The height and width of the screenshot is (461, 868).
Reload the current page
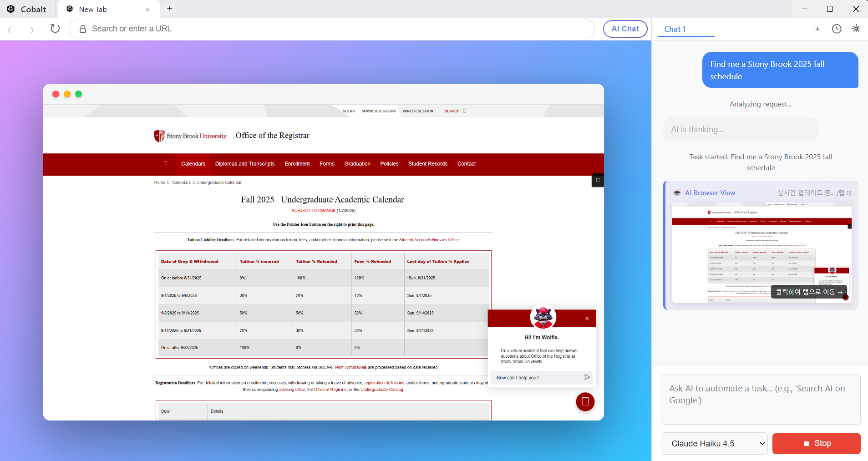click(x=55, y=29)
